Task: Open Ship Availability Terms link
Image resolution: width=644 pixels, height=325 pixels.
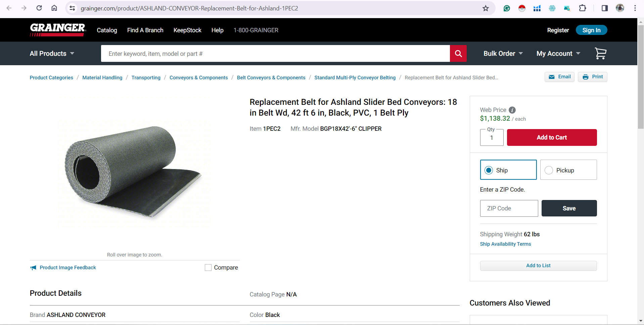Action: (x=505, y=244)
